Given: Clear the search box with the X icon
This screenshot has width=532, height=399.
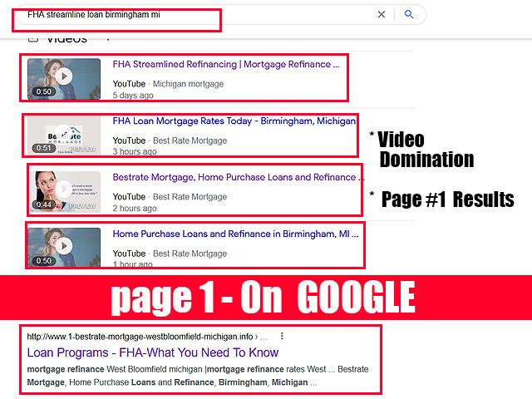Looking at the screenshot, I should 382,14.
